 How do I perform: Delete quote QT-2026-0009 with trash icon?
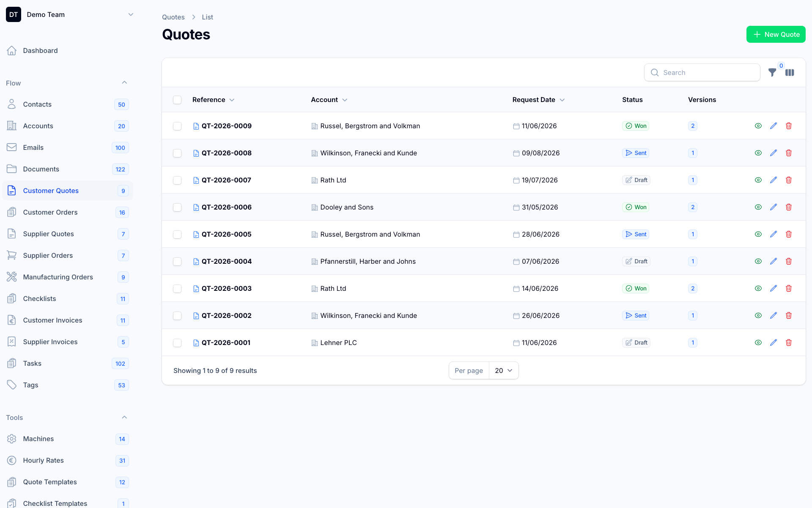(789, 126)
